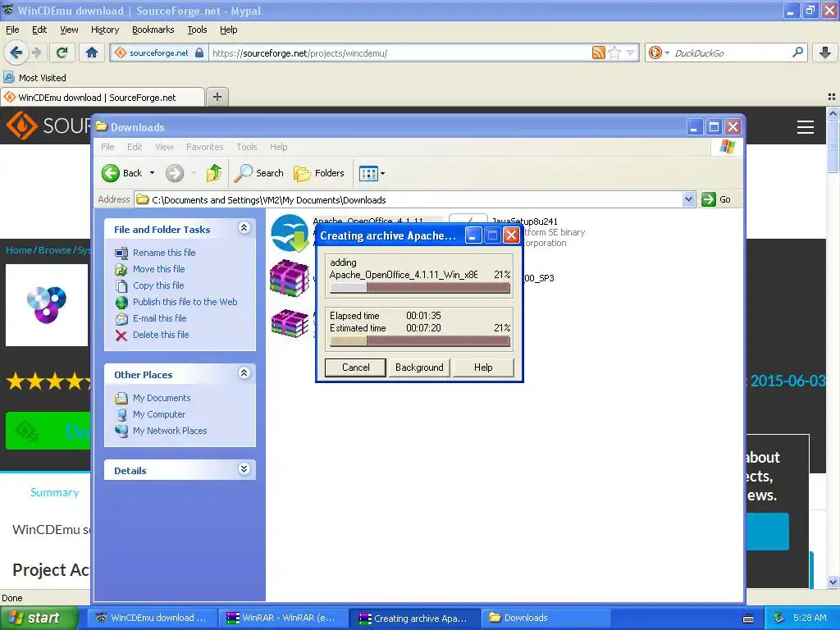The width and height of the screenshot is (840, 630).
Task: Click the Publish to Web globe icon
Action: 121,302
